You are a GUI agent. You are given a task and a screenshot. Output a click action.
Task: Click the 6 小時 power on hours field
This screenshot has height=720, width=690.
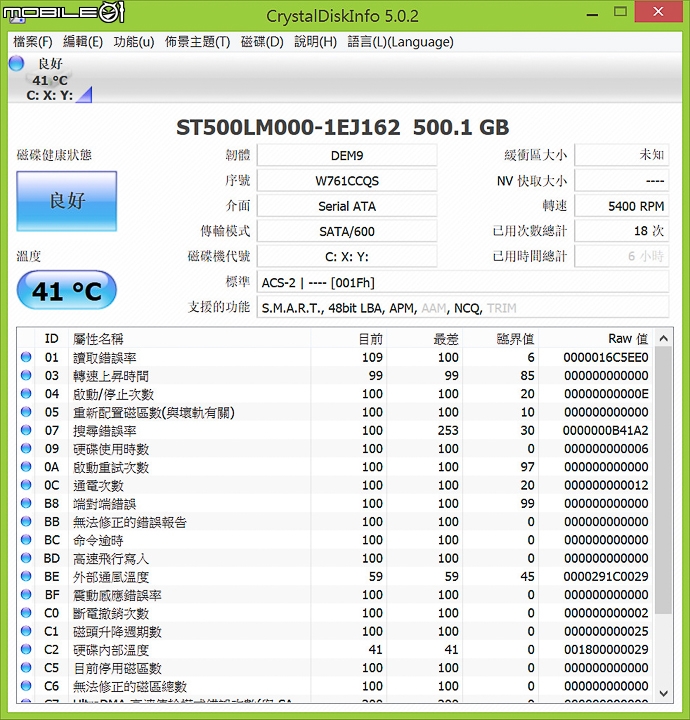click(x=622, y=256)
